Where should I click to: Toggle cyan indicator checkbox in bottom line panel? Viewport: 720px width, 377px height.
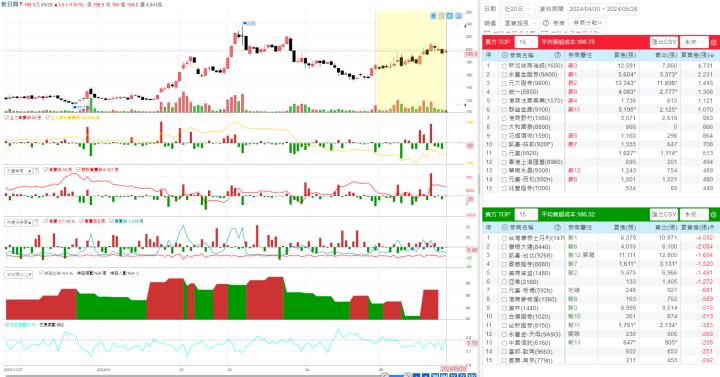point(7,324)
